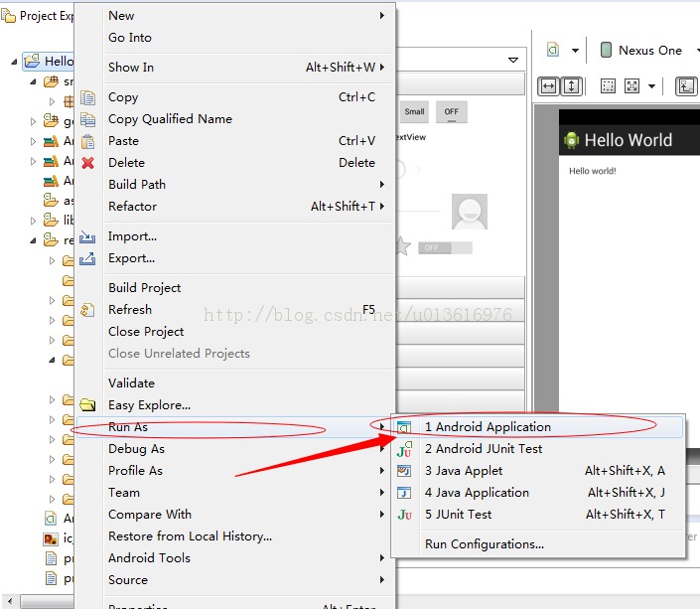Choose Go Into from context menu
This screenshot has height=609, width=700.
pyautogui.click(x=235, y=38)
